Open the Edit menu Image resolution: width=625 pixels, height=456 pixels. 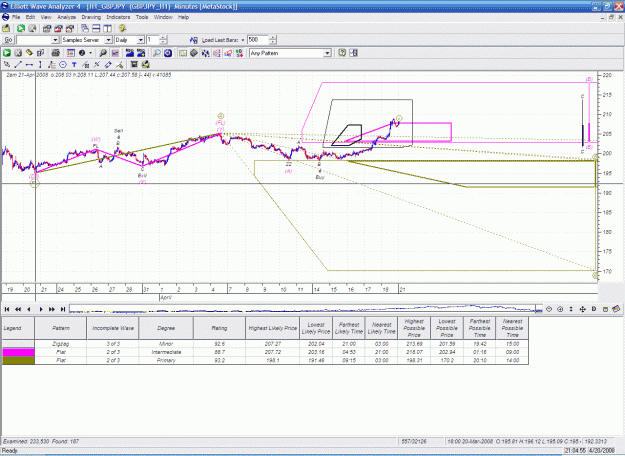31,17
